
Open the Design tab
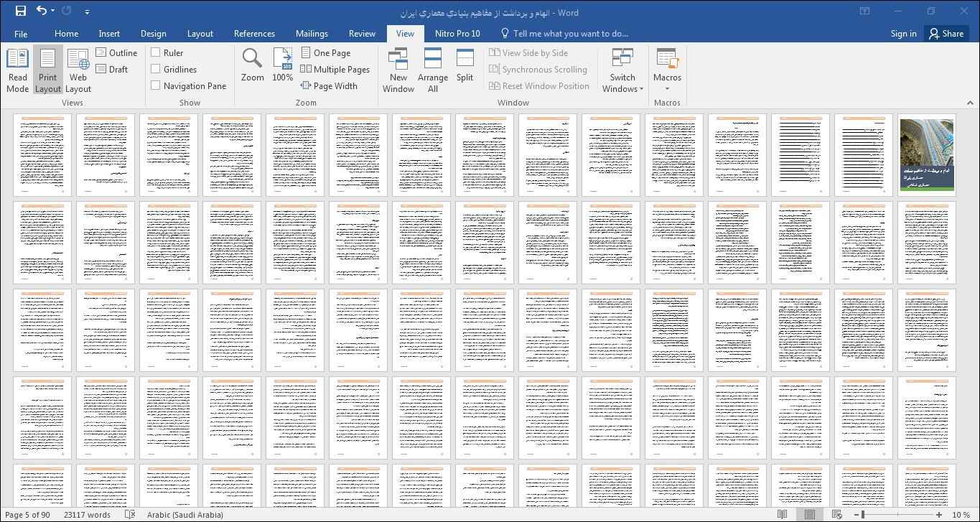click(153, 34)
